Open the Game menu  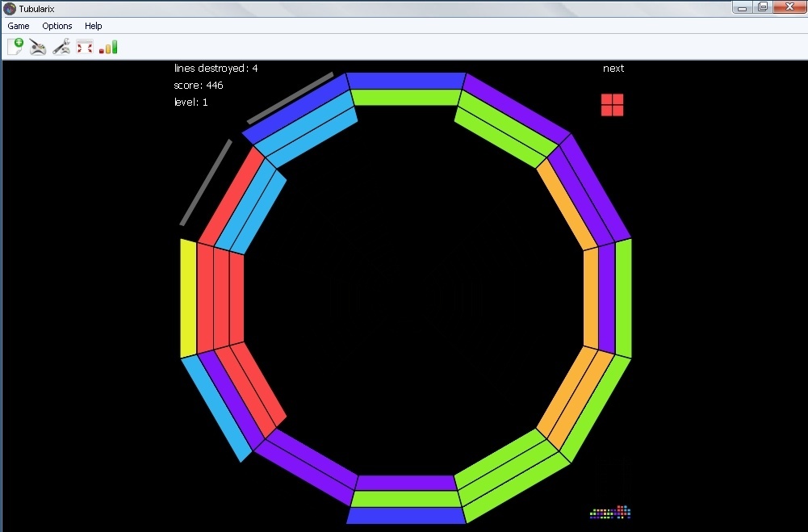point(19,26)
